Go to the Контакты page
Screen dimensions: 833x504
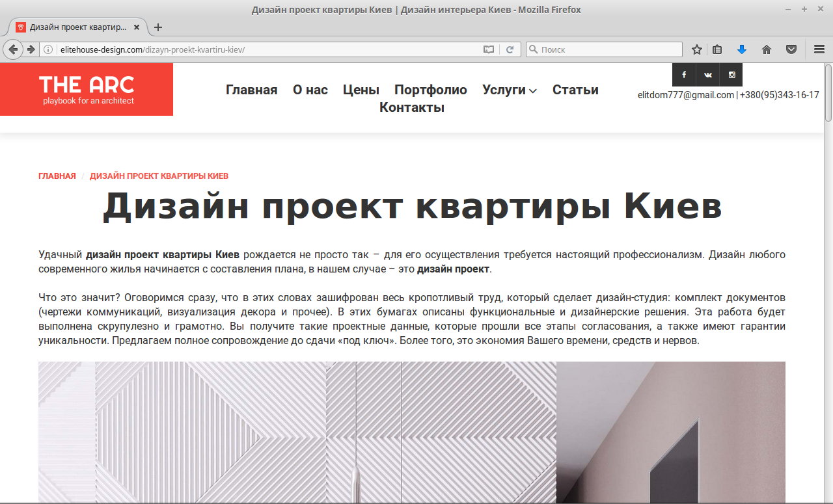click(x=412, y=107)
